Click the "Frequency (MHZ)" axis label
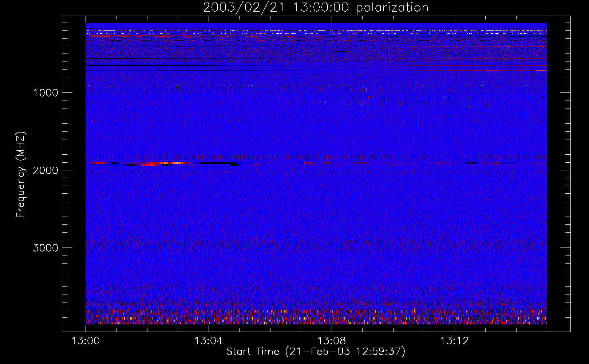Screen dimensions: 589x364 pos(21,175)
